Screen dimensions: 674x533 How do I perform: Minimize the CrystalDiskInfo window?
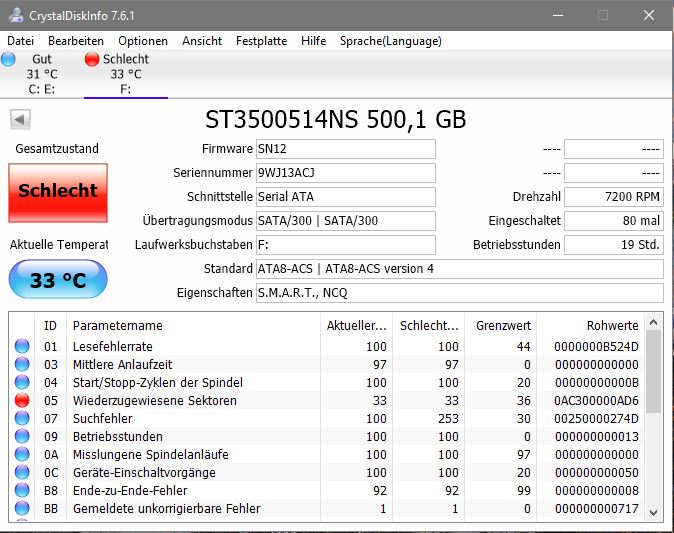pos(558,15)
